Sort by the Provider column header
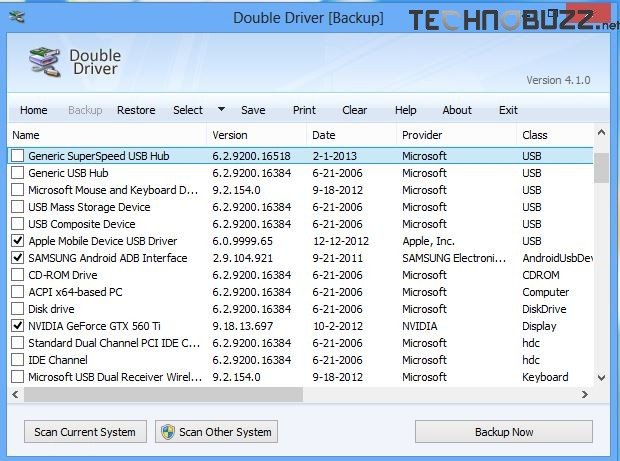Screen dimensions: 620x461 tap(456, 135)
